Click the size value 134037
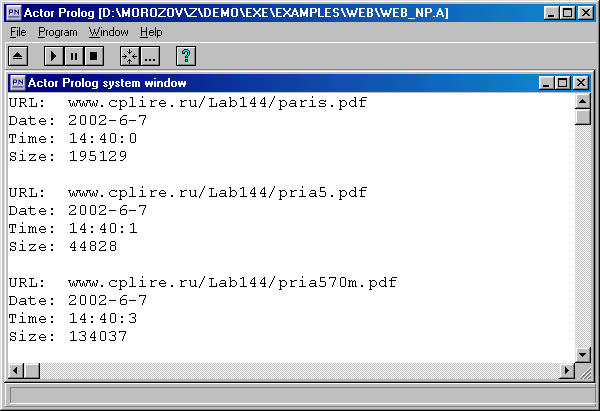The image size is (600, 411). [x=98, y=336]
